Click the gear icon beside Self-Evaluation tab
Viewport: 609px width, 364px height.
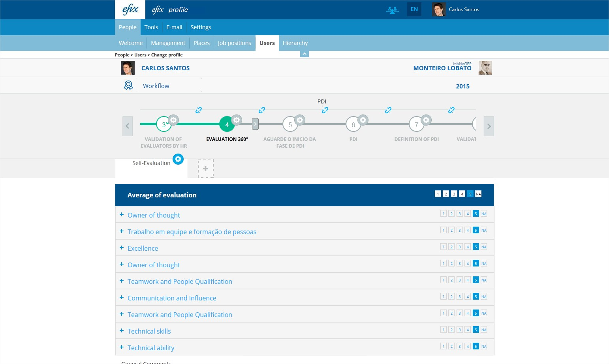(178, 159)
